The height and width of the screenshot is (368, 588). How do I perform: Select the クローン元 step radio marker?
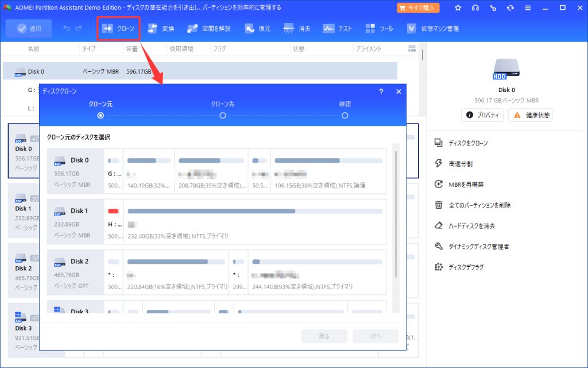(100, 116)
